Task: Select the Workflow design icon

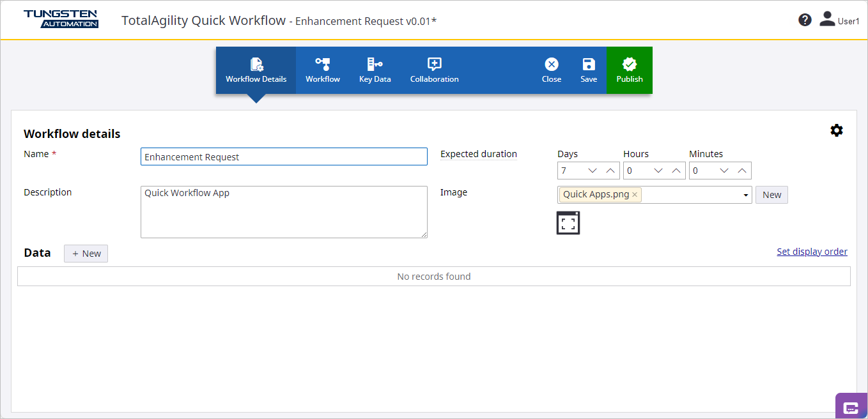Action: (x=323, y=63)
